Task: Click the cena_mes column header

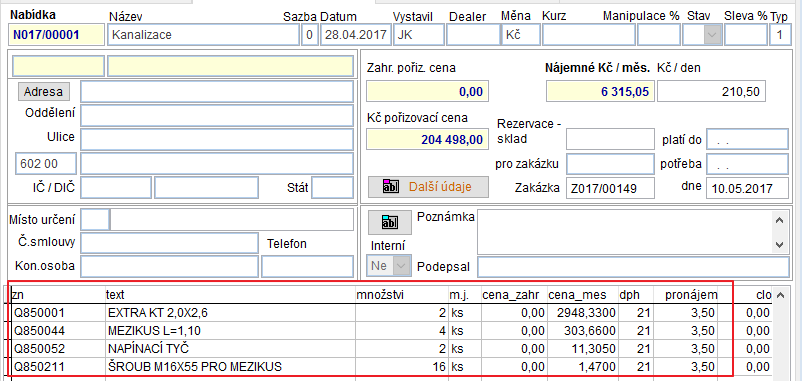Action: coord(577,295)
